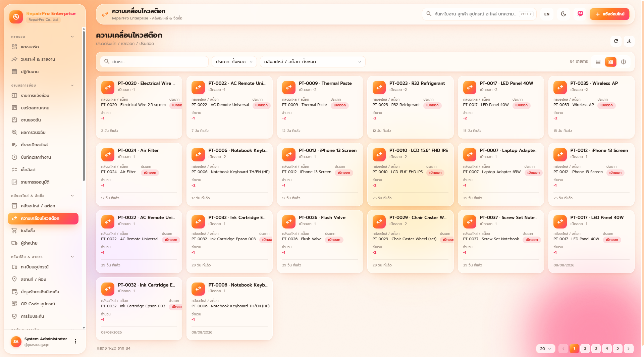
Task: Open ประเภท: ทั้งหมด filter dropdown
Action: click(234, 62)
